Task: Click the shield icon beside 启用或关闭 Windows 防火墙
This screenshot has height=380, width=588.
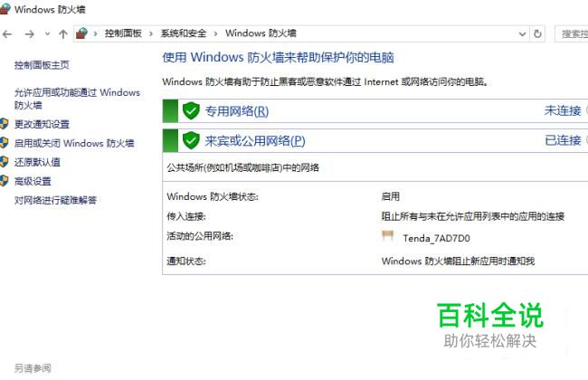Action: 4,143
